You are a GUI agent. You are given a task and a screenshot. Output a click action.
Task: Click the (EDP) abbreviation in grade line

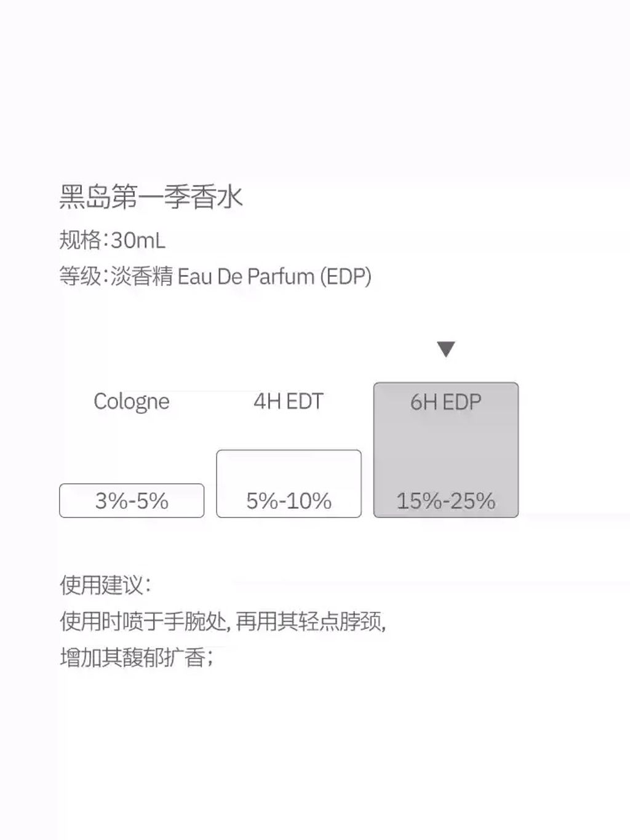pos(346,276)
